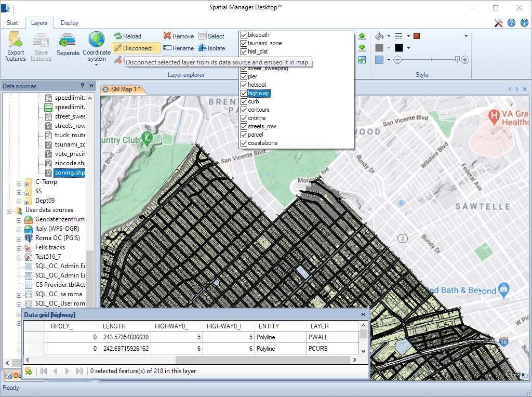The width and height of the screenshot is (532, 397).
Task: Open the black color swatch dropdown arrow
Action: tap(408, 48)
